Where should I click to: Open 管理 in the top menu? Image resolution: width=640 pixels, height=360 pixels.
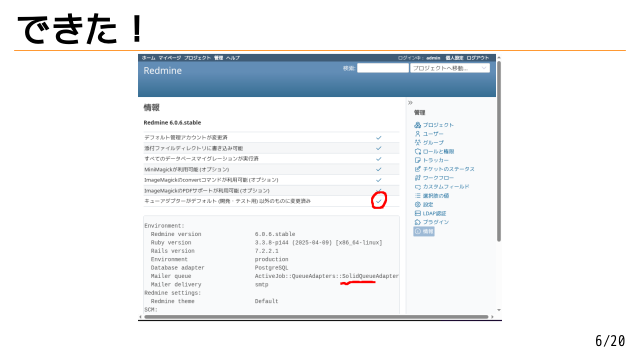click(219, 58)
